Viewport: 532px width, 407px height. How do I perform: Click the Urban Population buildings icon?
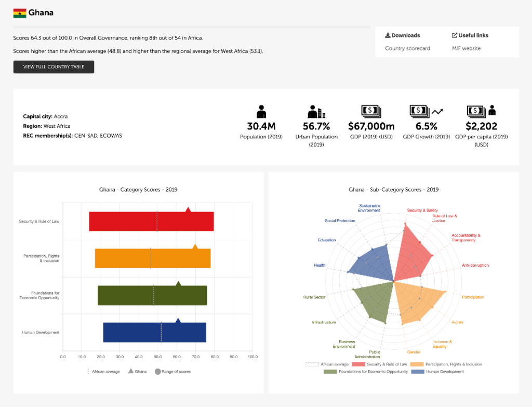pos(316,111)
